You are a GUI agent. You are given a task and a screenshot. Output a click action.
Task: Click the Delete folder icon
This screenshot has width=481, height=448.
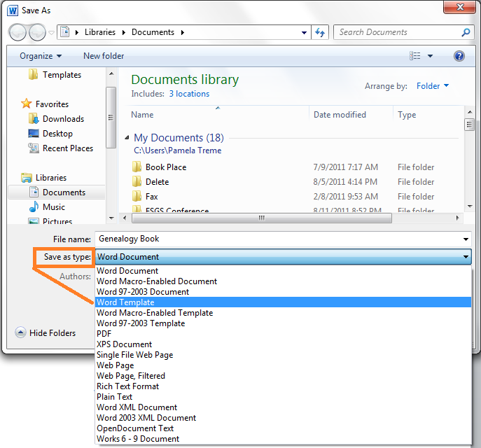[x=137, y=181]
